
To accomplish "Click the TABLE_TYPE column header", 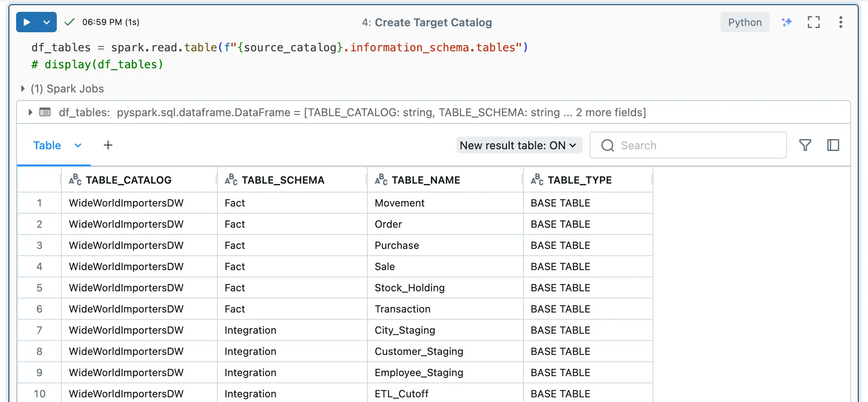I will pos(579,180).
